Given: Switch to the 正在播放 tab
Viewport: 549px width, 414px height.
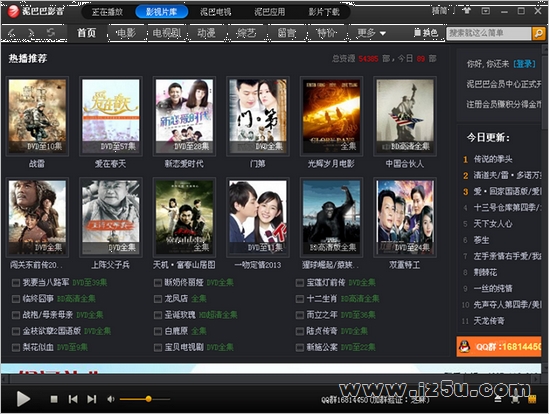Looking at the screenshot, I should [x=107, y=12].
